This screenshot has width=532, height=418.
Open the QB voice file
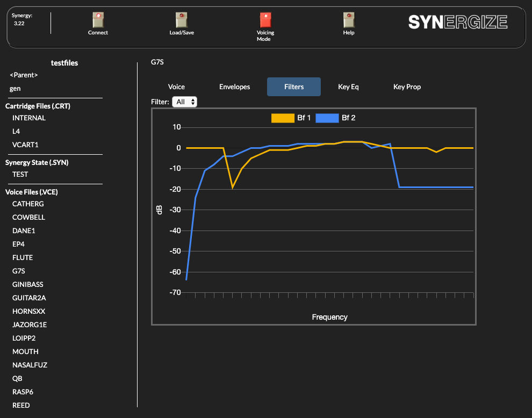17,379
